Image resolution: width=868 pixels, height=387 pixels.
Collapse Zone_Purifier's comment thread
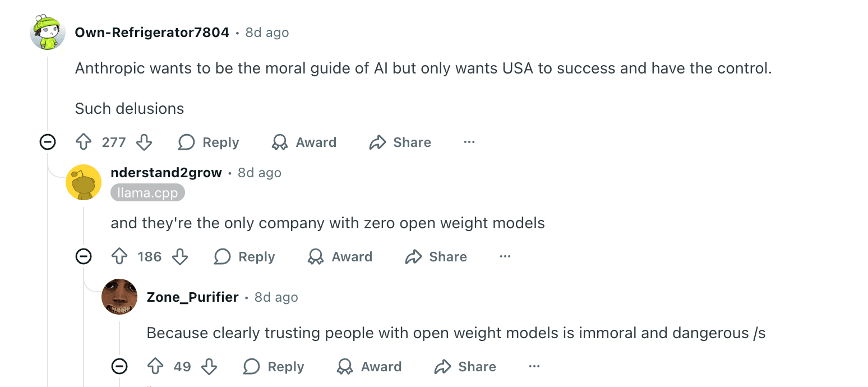(x=119, y=366)
